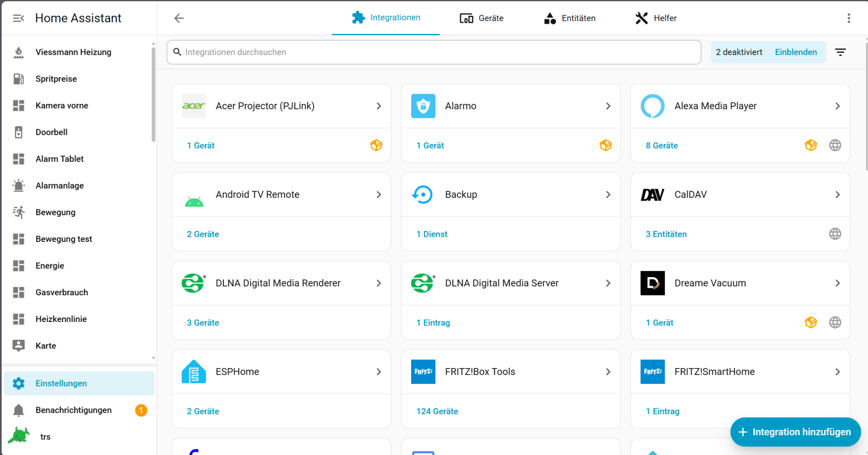
Task: Expand Acer Projector (PJLink) chevron
Action: point(378,106)
